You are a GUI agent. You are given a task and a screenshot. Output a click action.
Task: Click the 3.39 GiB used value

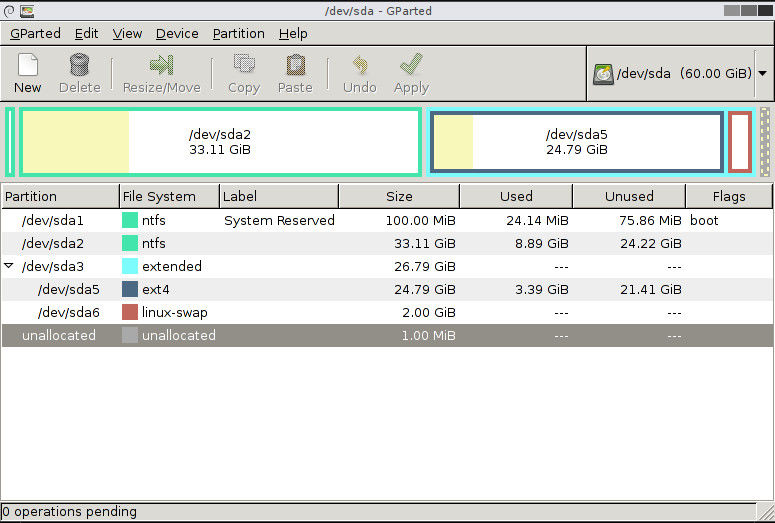point(541,289)
